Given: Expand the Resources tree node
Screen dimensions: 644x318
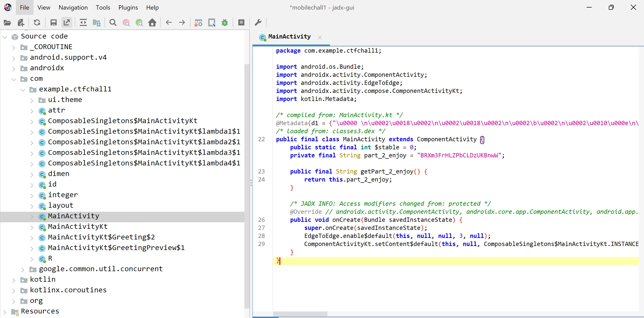Looking at the screenshot, I should tap(5, 312).
